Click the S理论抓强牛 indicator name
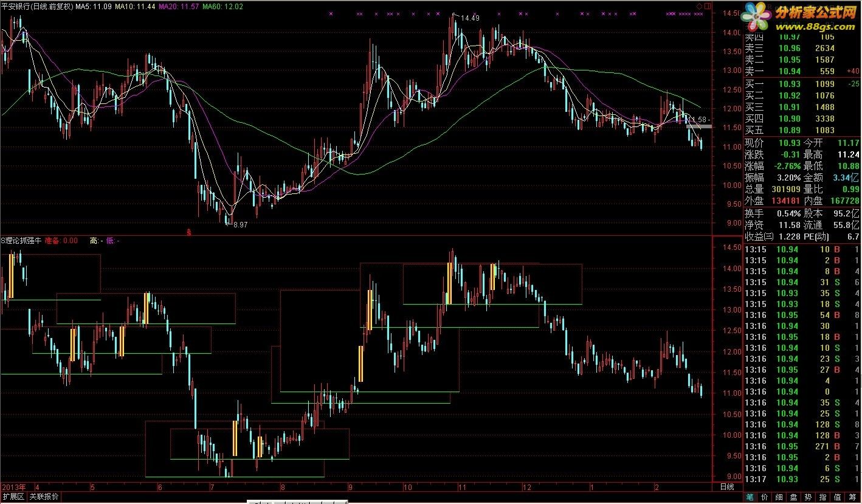 point(21,241)
